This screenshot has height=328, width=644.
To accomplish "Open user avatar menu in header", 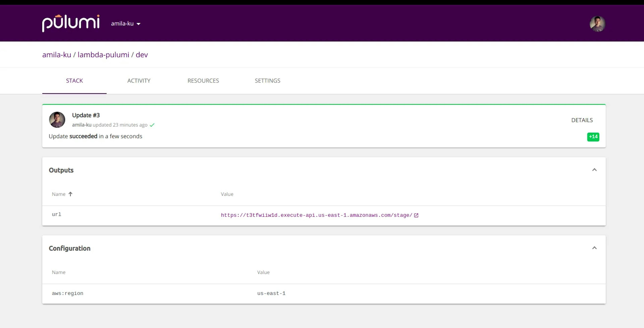I will [x=597, y=24].
